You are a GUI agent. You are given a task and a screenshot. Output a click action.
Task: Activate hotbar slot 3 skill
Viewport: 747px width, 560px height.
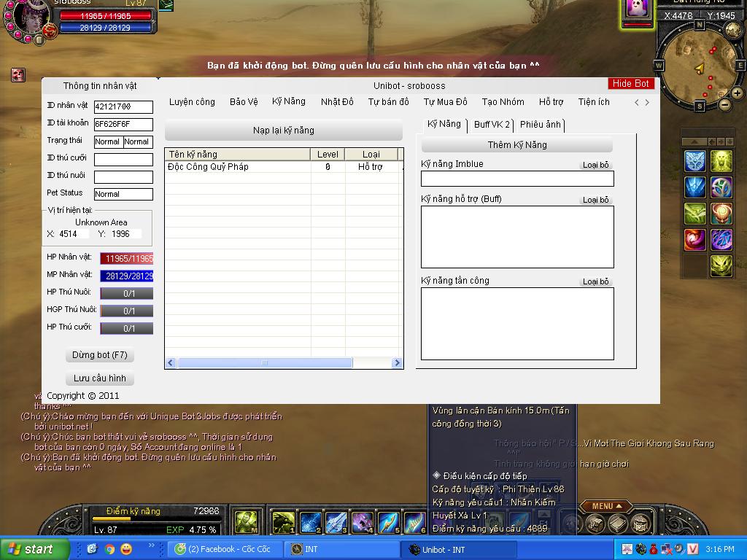tap(336, 522)
